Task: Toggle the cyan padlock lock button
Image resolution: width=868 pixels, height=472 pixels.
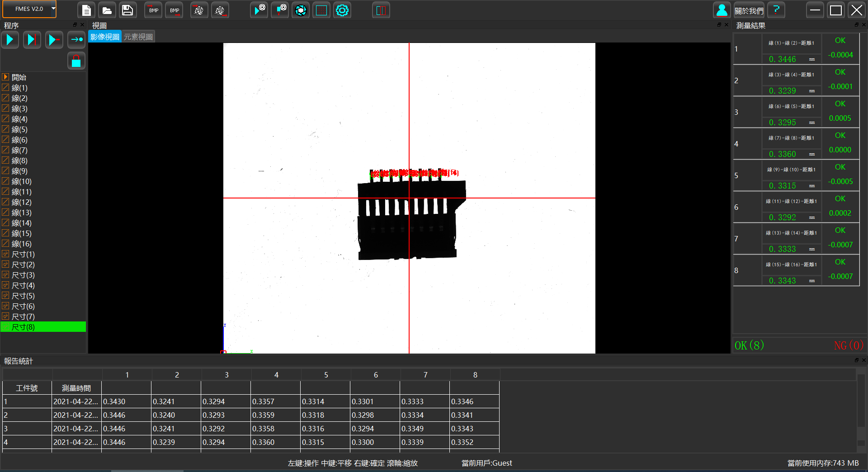Action: click(x=76, y=61)
